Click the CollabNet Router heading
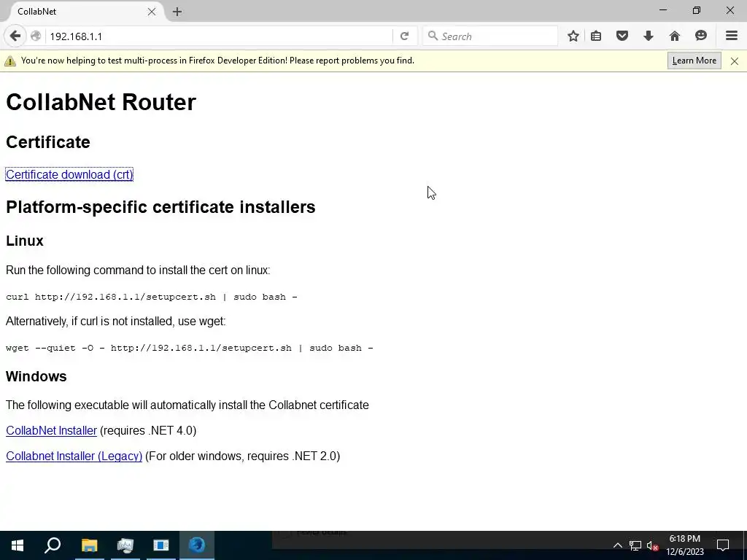The width and height of the screenshot is (747, 560). point(101,102)
